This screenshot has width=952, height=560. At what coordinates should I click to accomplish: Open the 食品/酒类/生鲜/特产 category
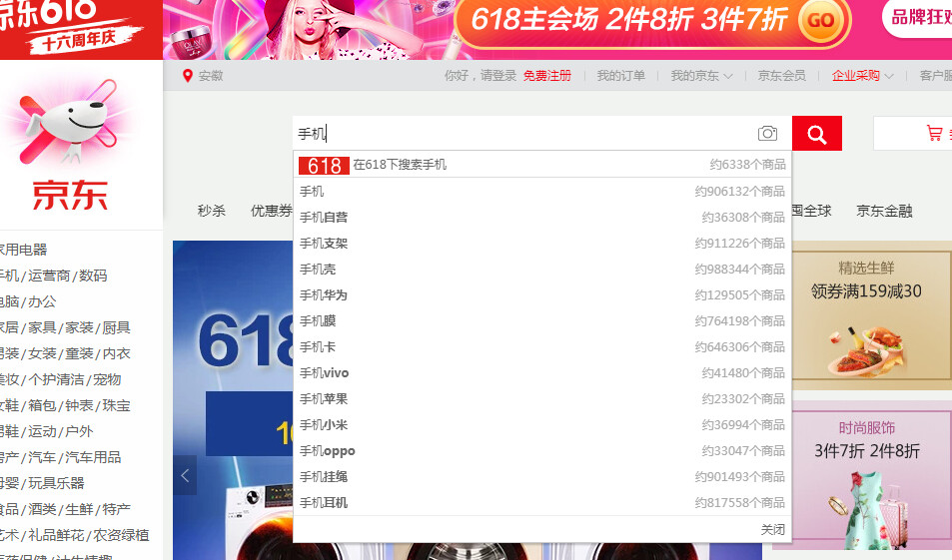click(65, 510)
